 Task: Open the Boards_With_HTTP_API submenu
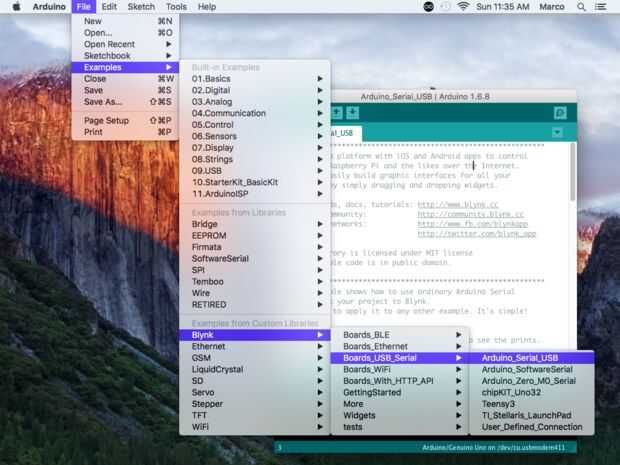pos(400,381)
